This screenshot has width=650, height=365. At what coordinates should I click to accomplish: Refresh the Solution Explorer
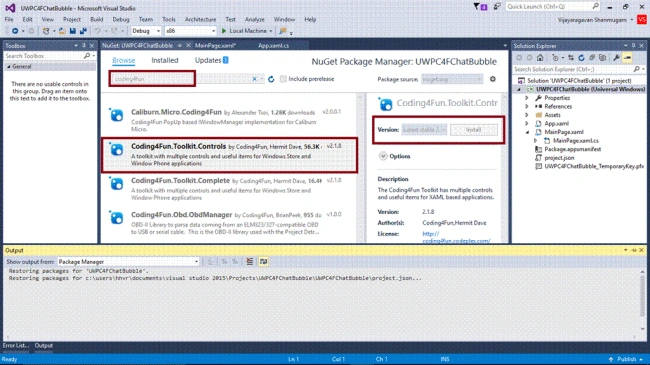tap(581, 58)
